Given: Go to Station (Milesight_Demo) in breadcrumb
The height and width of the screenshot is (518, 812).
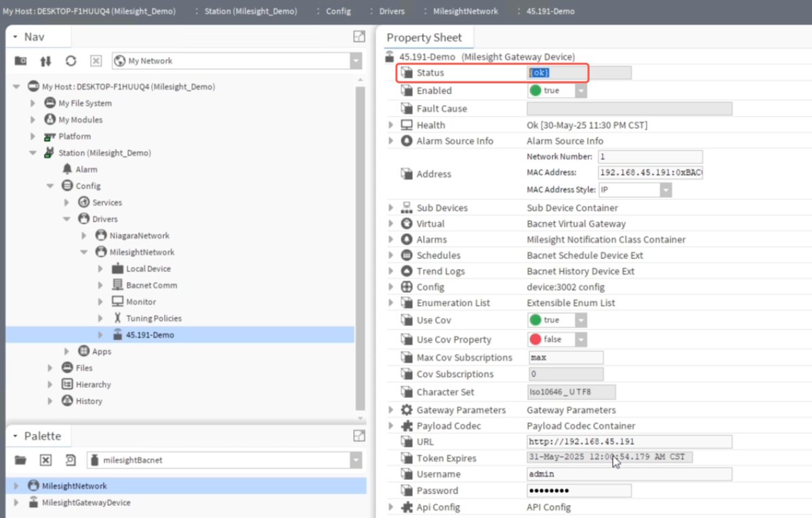Looking at the screenshot, I should coord(251,11).
